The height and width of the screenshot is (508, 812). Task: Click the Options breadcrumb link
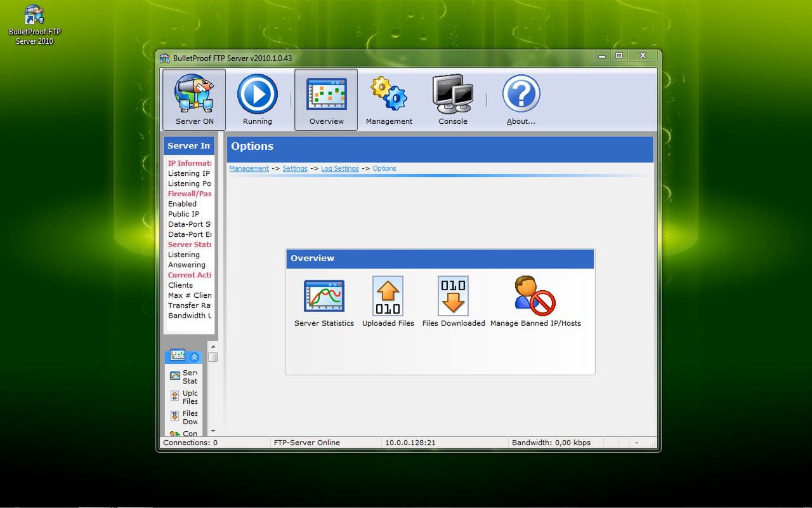point(384,168)
